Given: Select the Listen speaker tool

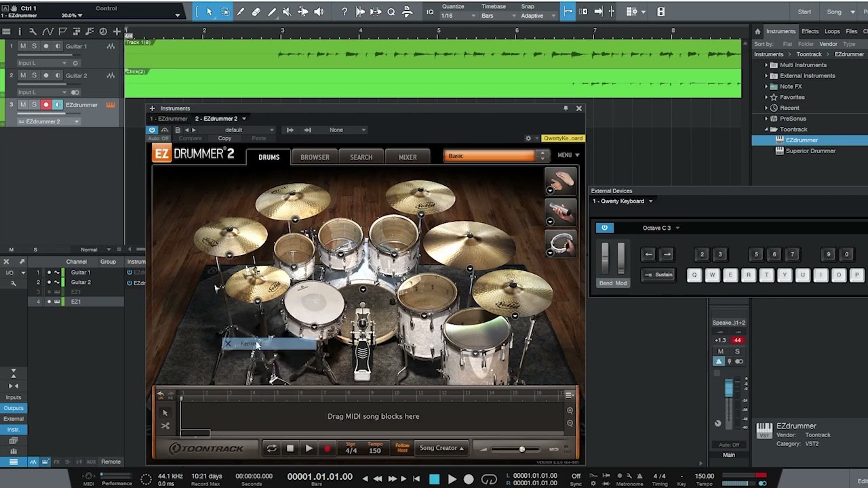Looking at the screenshot, I should pyautogui.click(x=319, y=12).
